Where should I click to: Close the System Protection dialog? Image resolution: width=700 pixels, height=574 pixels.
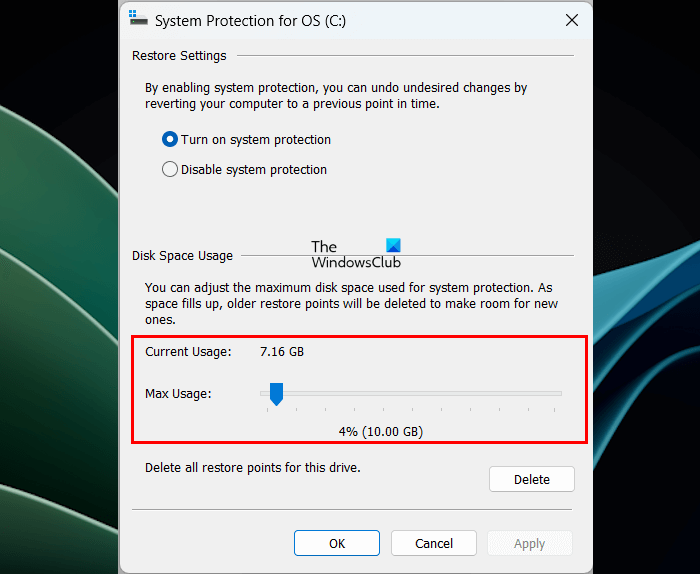point(571,20)
